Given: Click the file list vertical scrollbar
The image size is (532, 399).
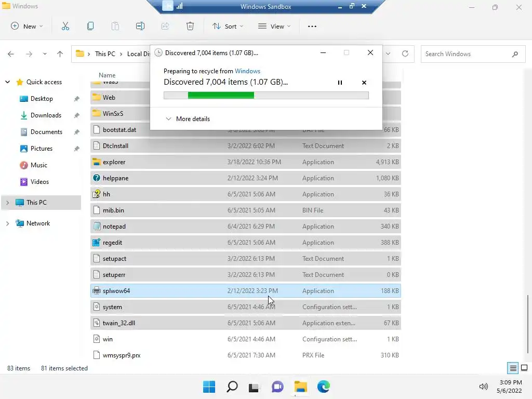Looking at the screenshot, I should point(528,324).
